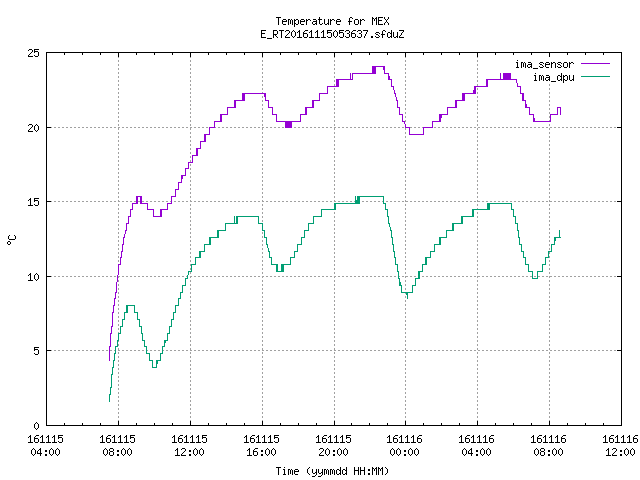Click the x-axis tick label 161115 08:00

[x=118, y=445]
